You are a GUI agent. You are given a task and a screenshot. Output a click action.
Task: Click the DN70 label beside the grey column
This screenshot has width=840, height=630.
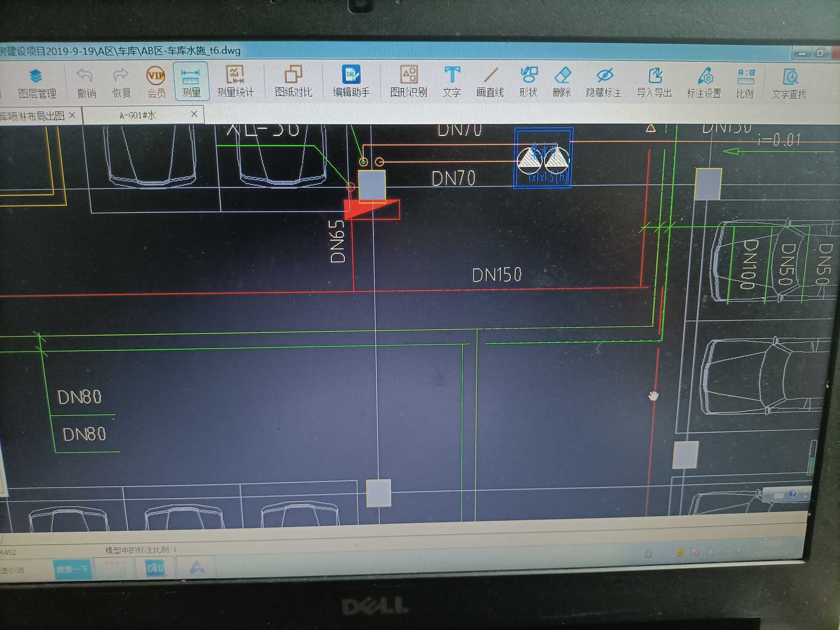(x=454, y=178)
